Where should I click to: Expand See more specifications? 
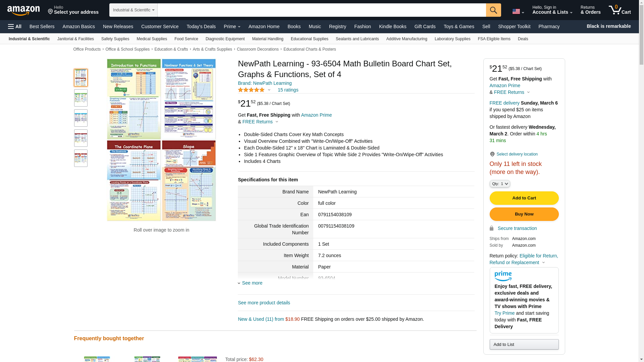[252, 283]
